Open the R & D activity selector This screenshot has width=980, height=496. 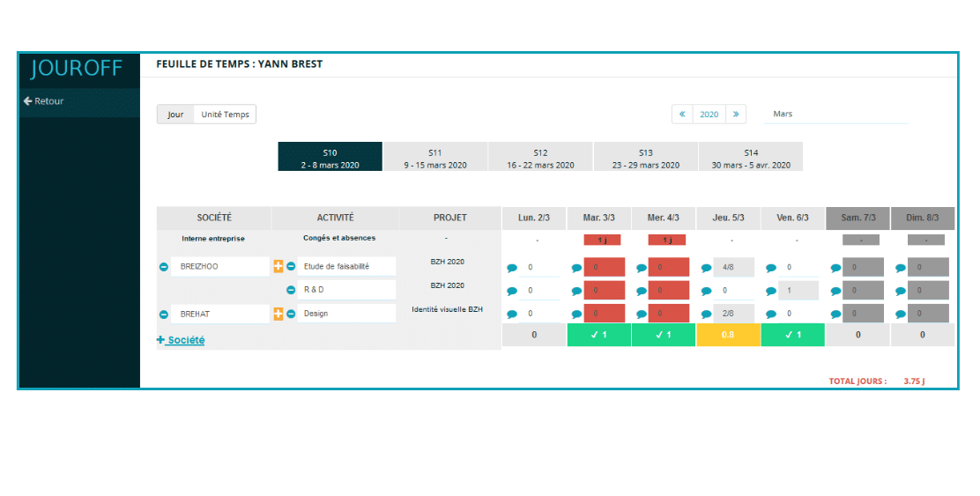346,290
